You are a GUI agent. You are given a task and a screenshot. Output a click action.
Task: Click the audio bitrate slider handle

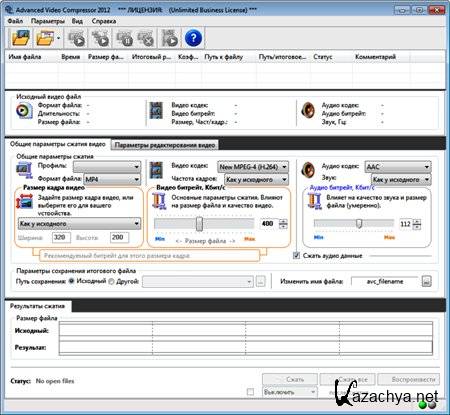359,223
